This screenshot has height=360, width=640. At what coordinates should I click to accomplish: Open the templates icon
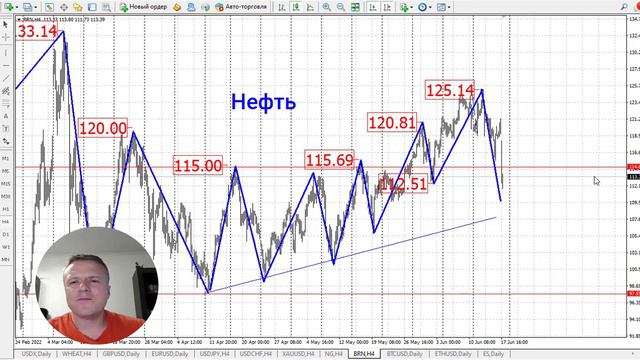tap(441, 7)
